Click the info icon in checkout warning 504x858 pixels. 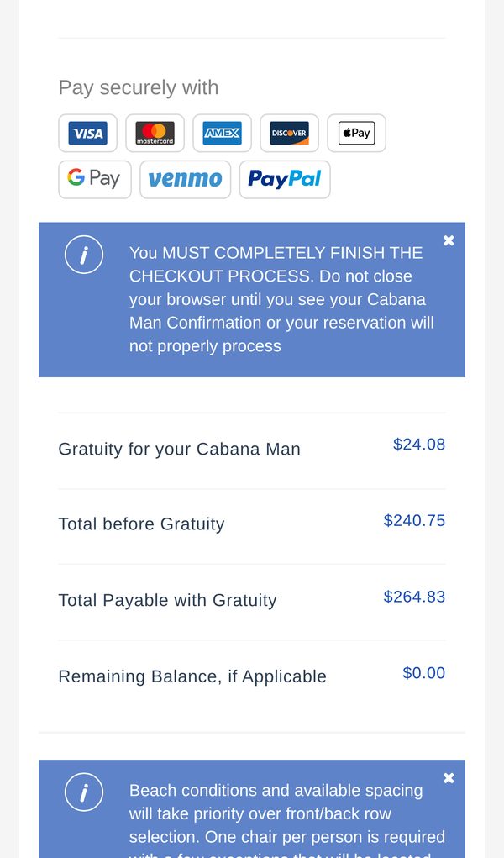point(84,255)
